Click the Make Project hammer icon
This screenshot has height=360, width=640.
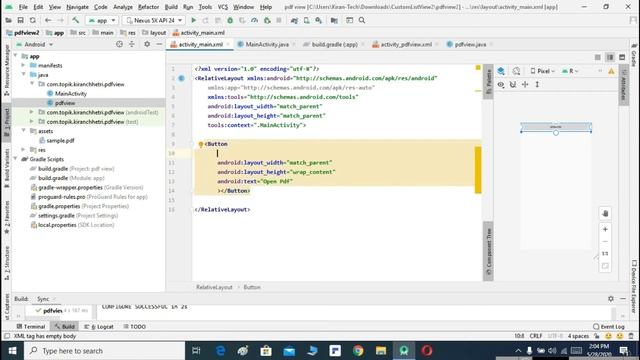pos(76,20)
